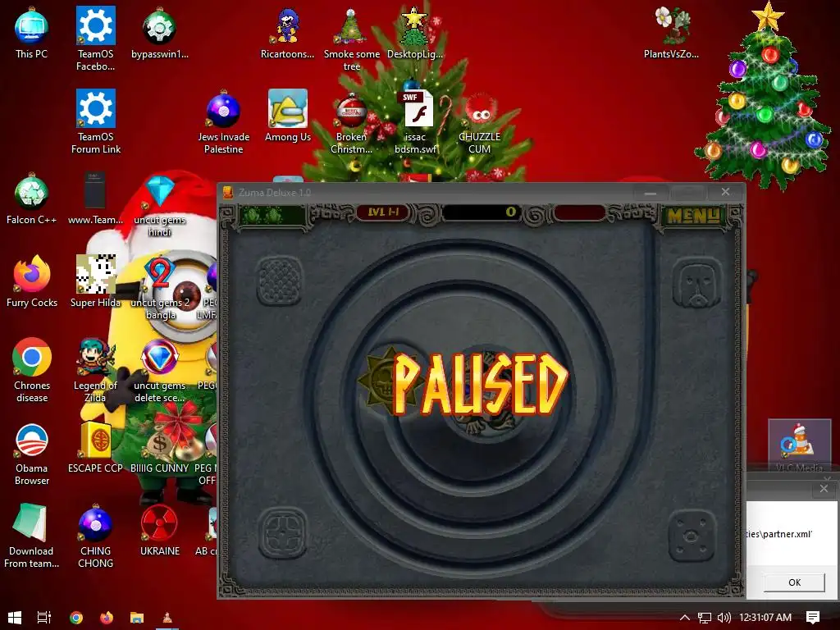
Task: Launch Firefox from the taskbar
Action: (107, 617)
